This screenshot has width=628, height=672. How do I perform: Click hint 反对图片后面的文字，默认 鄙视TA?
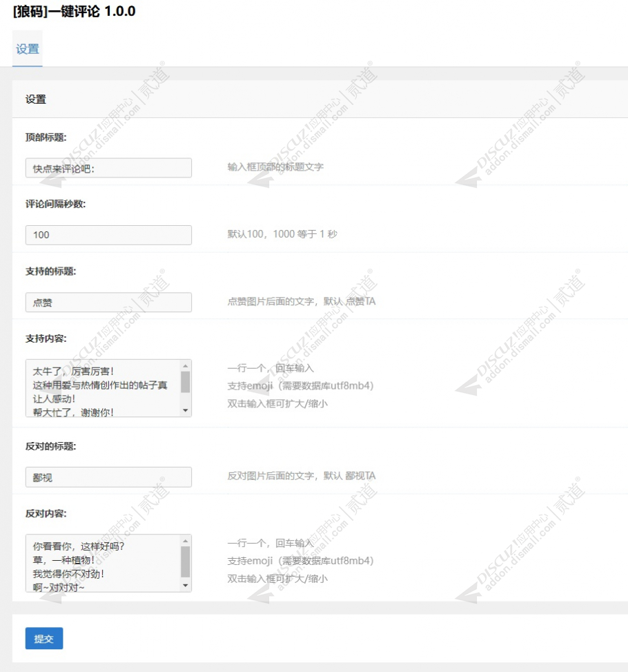302,476
